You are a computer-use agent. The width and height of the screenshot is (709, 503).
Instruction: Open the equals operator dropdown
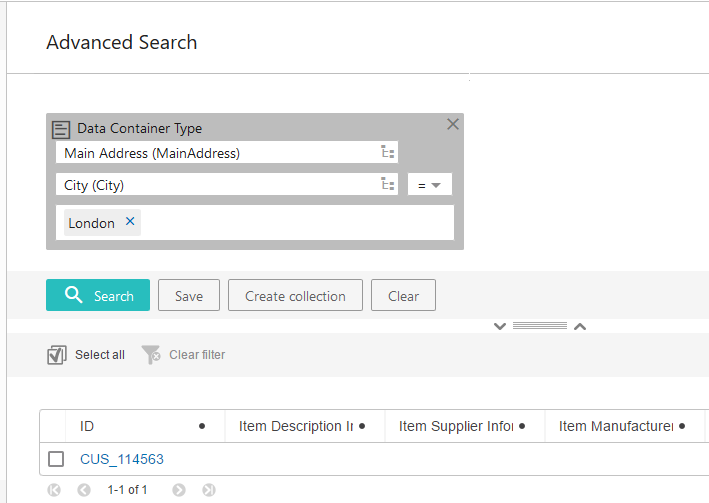tap(430, 185)
